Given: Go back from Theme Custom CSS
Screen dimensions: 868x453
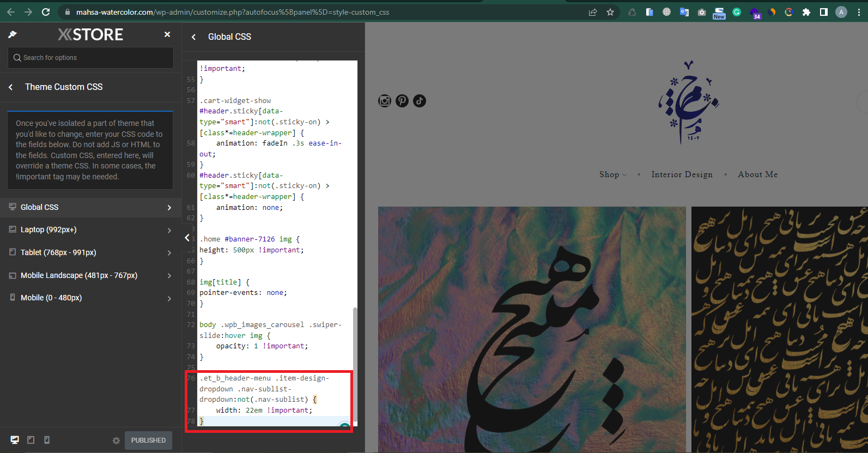Looking at the screenshot, I should (x=10, y=87).
